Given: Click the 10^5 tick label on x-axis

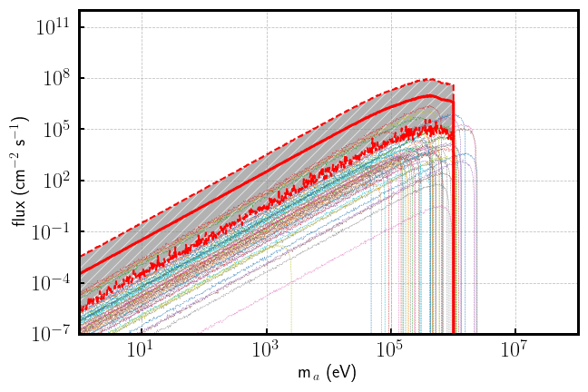Looking at the screenshot, I should pyautogui.click(x=390, y=351).
